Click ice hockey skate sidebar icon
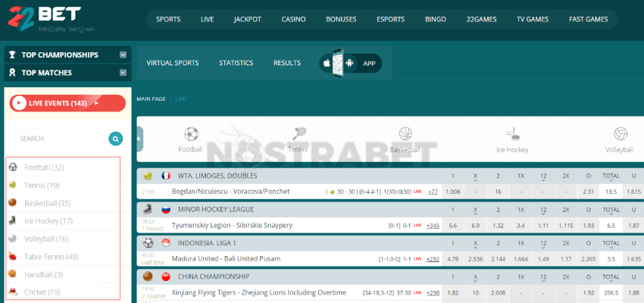644x303 pixels. coord(13,220)
